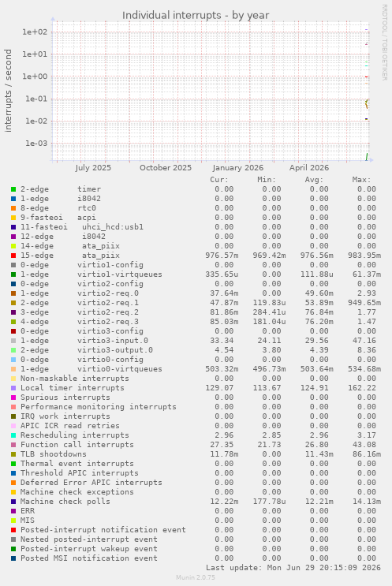The width and height of the screenshot is (392, 586).
Task: Click the olive TLB shootdowns swatch
Action: tap(13, 454)
